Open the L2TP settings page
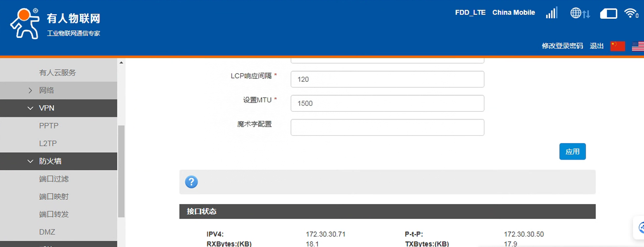Viewport: 644px width, 247px height. click(48, 143)
